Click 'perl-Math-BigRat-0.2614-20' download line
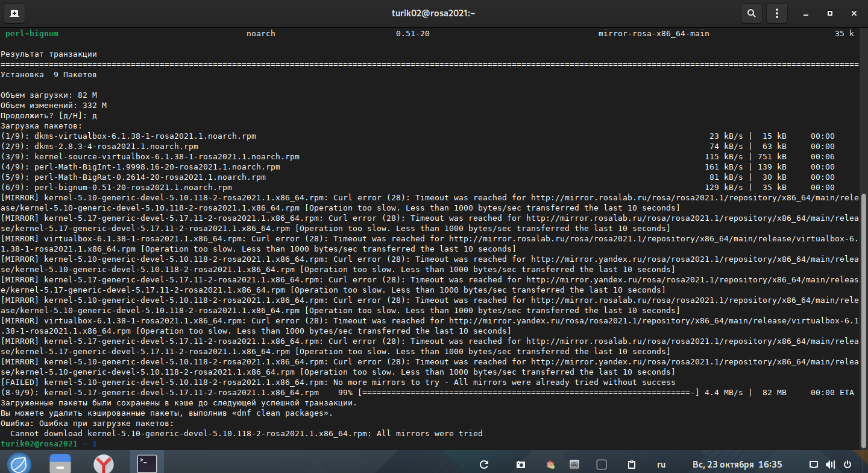This screenshot has width=868, height=473. coord(418,177)
